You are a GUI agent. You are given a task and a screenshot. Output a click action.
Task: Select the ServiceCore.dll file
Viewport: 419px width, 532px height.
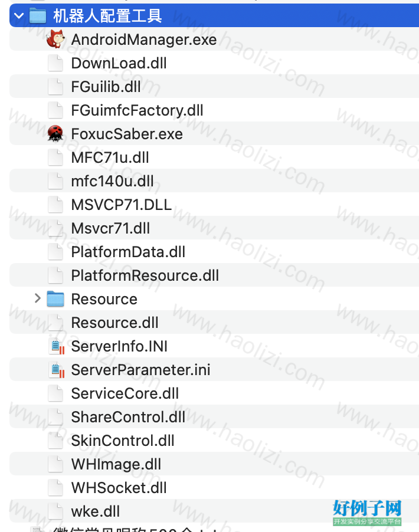(214, 393)
